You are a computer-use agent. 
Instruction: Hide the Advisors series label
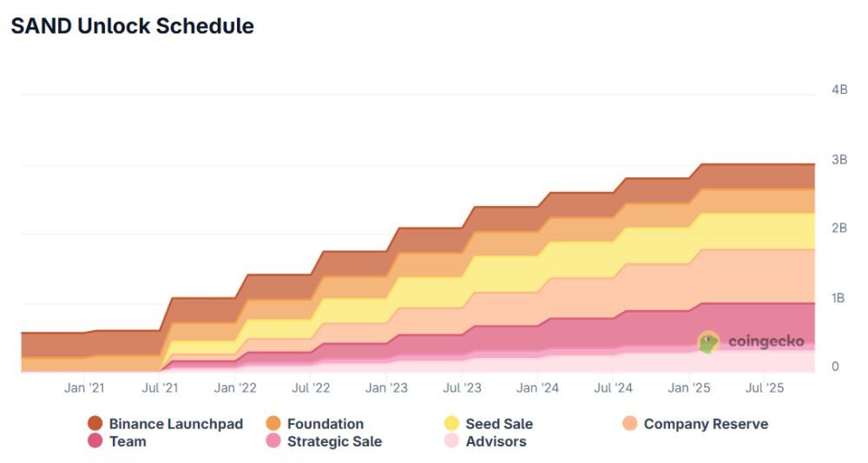(496, 441)
